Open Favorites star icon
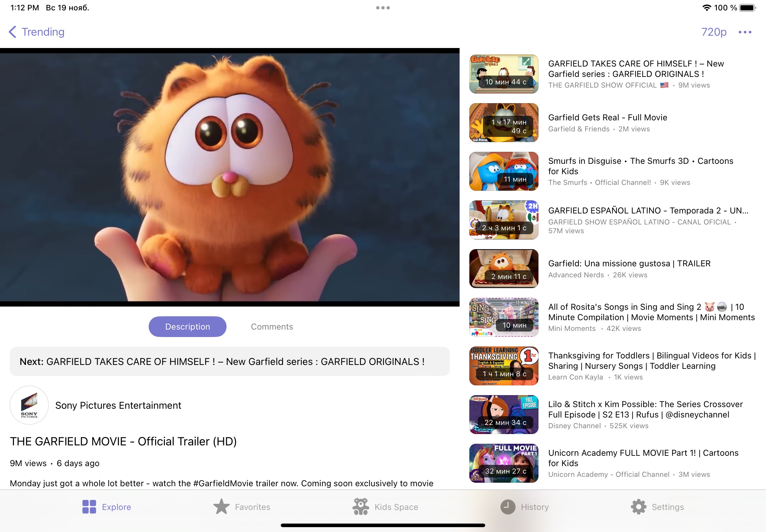This screenshot has height=532, width=766. point(221,507)
